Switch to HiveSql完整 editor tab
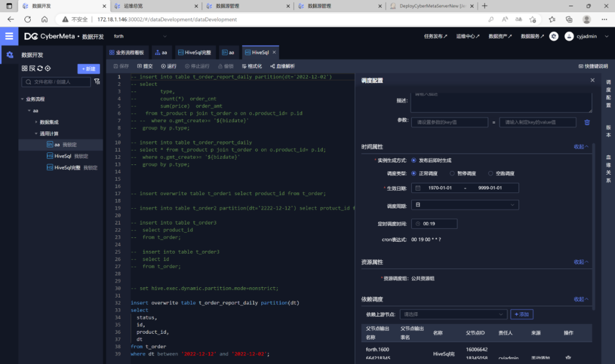This screenshot has width=615, height=364. [195, 52]
